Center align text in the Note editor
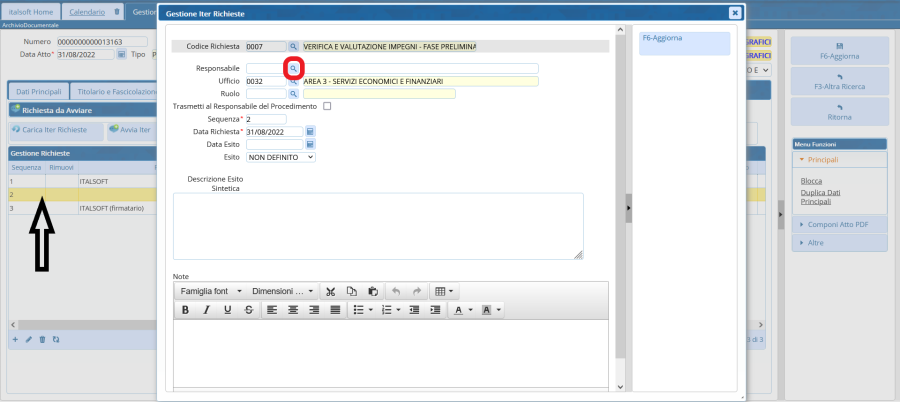This screenshot has width=900, height=402. [x=291, y=310]
